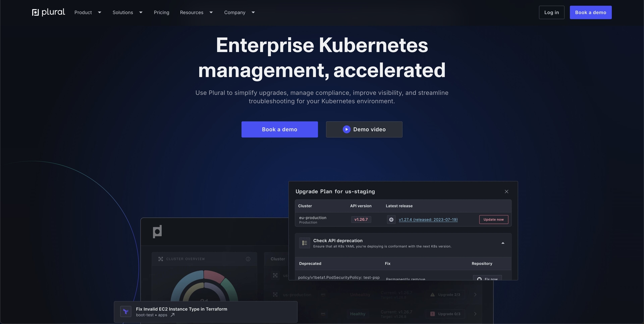The height and width of the screenshot is (324, 644).
Task: Open external link arrow beside boot-test apps
Action: click(x=172, y=315)
